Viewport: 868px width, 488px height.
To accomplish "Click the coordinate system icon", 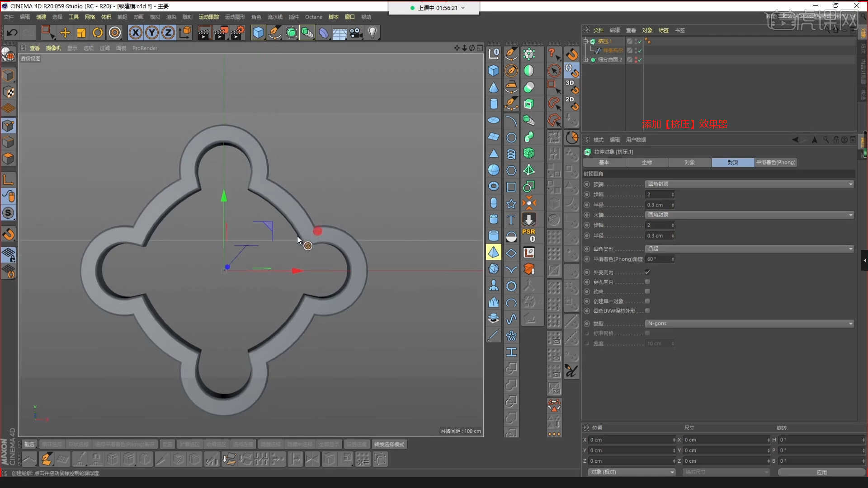I will coord(185,33).
